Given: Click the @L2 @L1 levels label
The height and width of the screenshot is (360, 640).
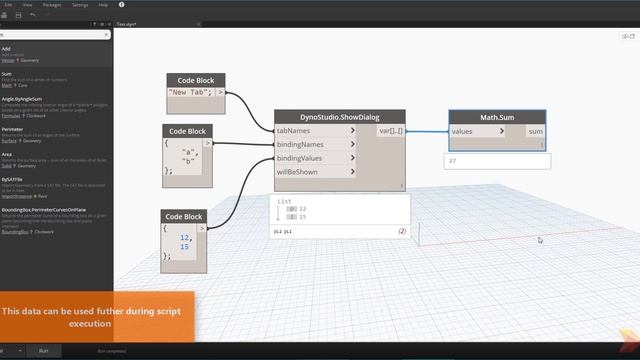Looking at the screenshot, I should point(282,231).
